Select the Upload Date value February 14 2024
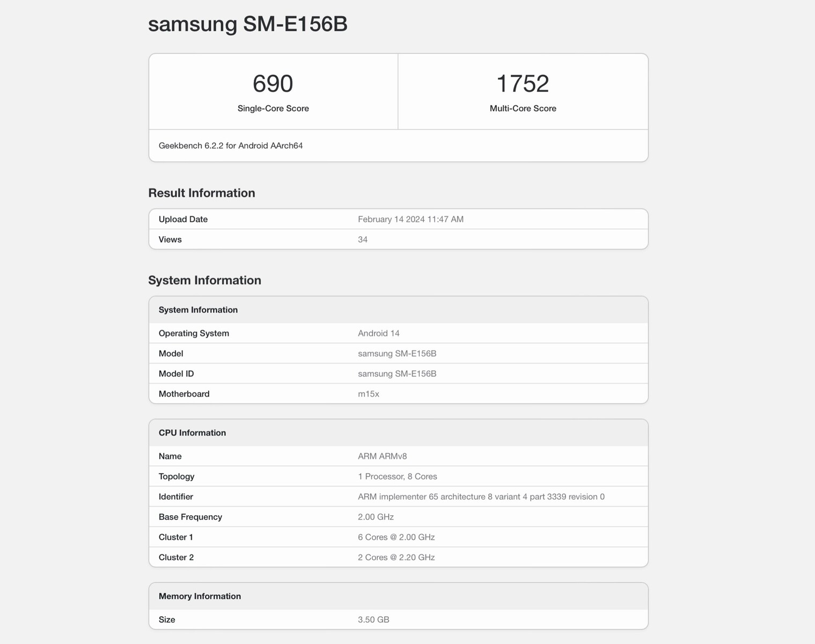This screenshot has height=644, width=815. coord(410,219)
